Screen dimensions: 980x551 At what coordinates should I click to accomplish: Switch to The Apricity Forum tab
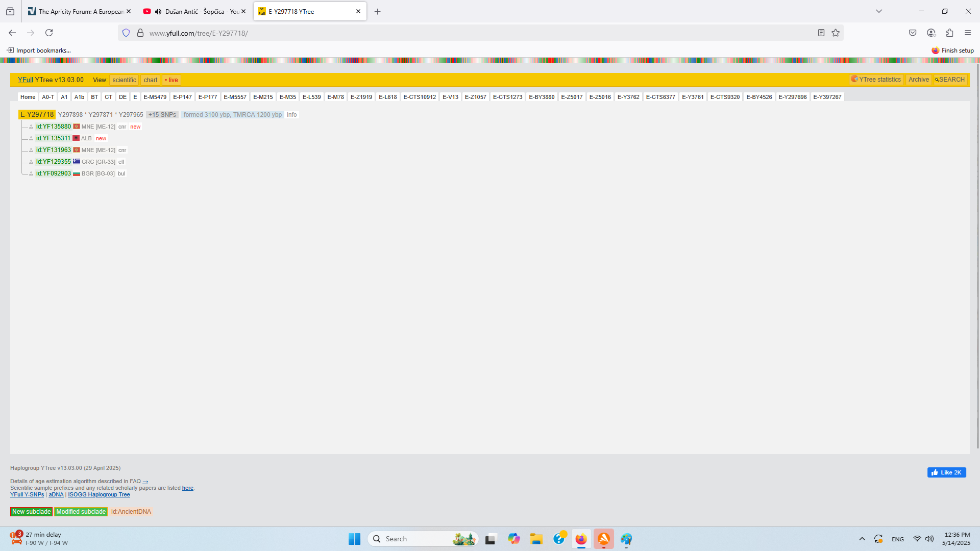click(x=81, y=12)
